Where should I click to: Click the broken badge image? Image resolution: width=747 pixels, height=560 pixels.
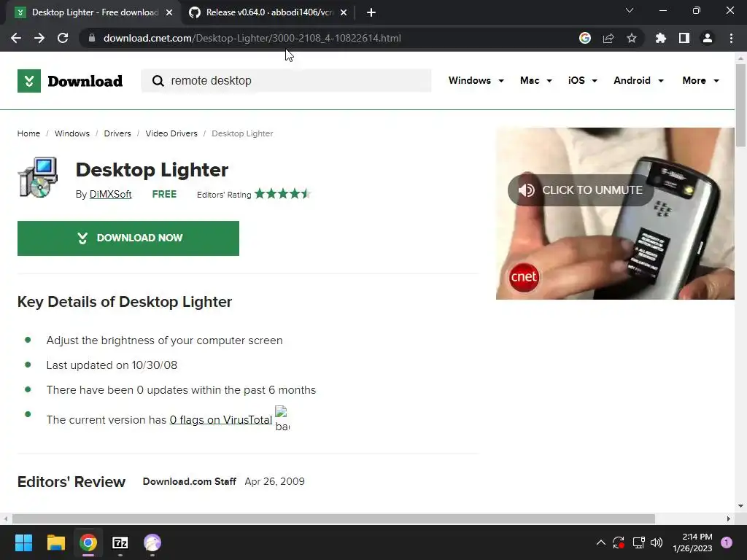click(282, 419)
